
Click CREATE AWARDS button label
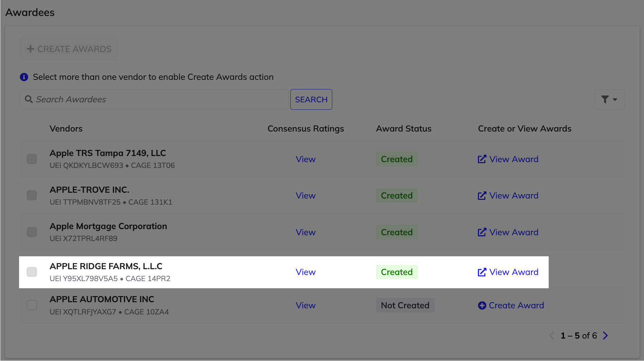pyautogui.click(x=74, y=49)
